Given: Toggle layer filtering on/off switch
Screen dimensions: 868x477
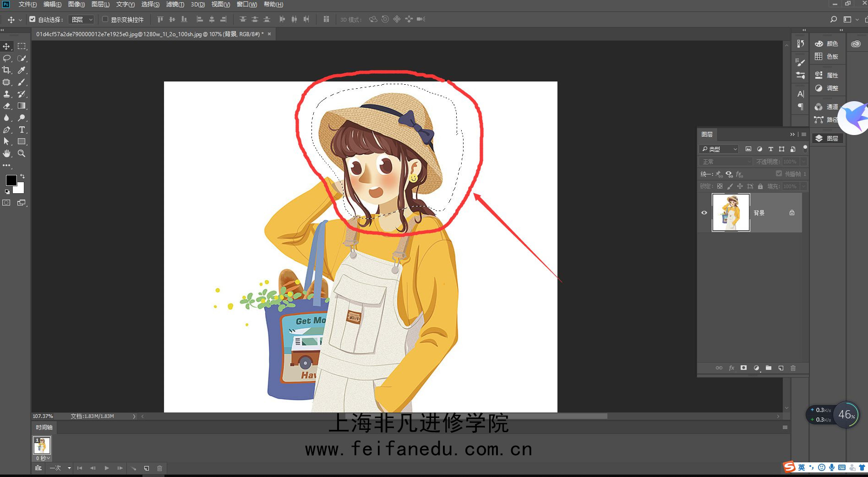Looking at the screenshot, I should pyautogui.click(x=805, y=148).
